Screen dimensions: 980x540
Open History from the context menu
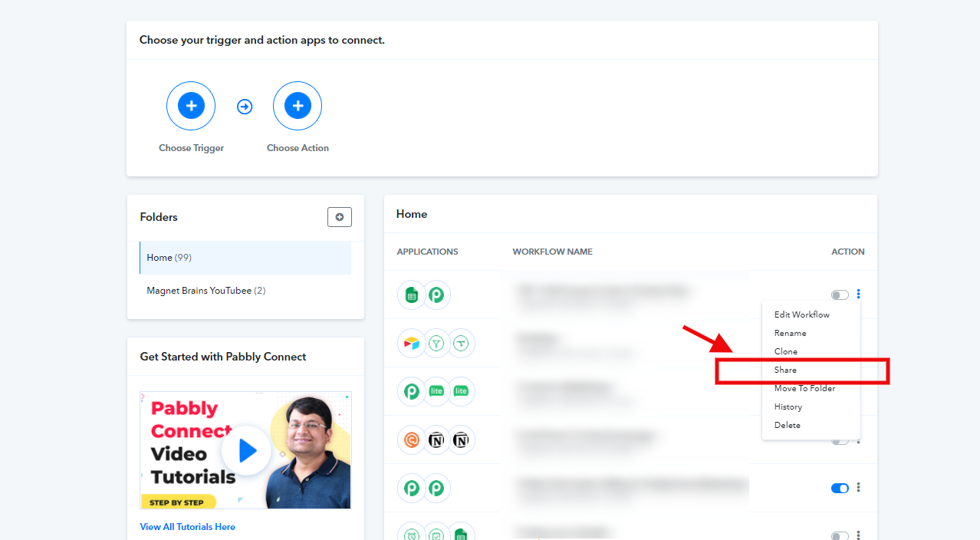tap(788, 407)
